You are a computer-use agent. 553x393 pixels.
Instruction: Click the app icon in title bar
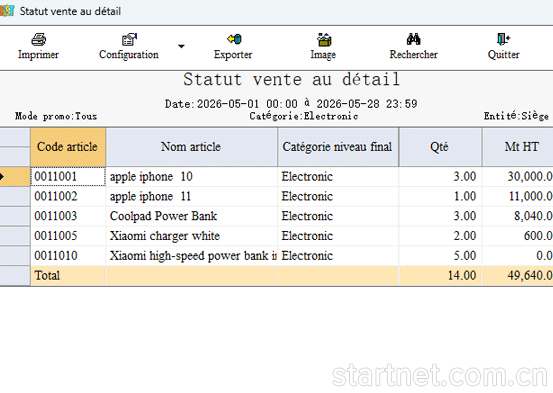coord(6,11)
